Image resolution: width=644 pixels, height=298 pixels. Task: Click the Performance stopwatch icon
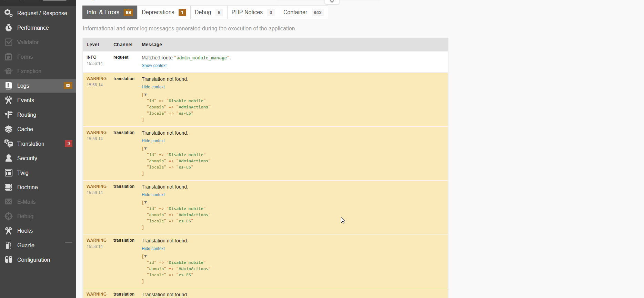click(x=9, y=28)
